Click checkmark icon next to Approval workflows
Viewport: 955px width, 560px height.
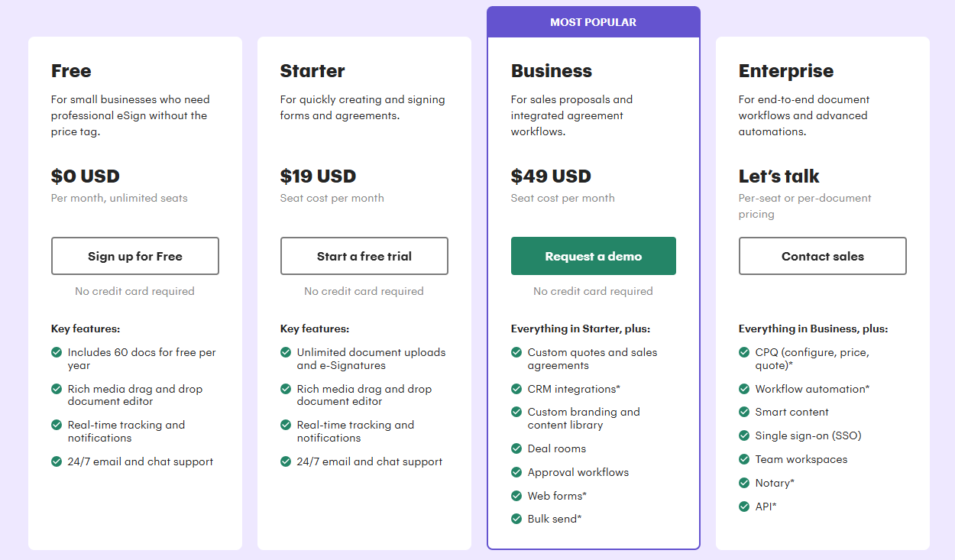(x=516, y=472)
